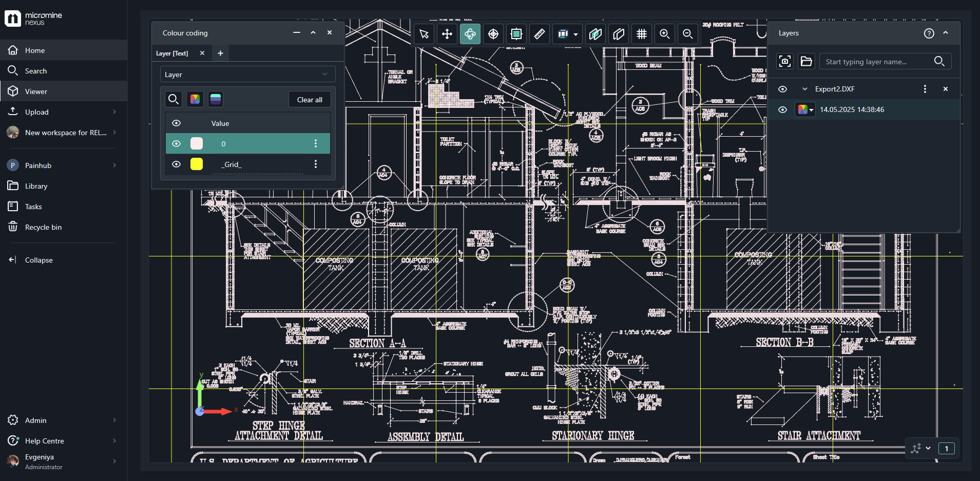980x481 pixels.
Task: Hide the _Grid_ value visibility eye
Action: pos(176,164)
